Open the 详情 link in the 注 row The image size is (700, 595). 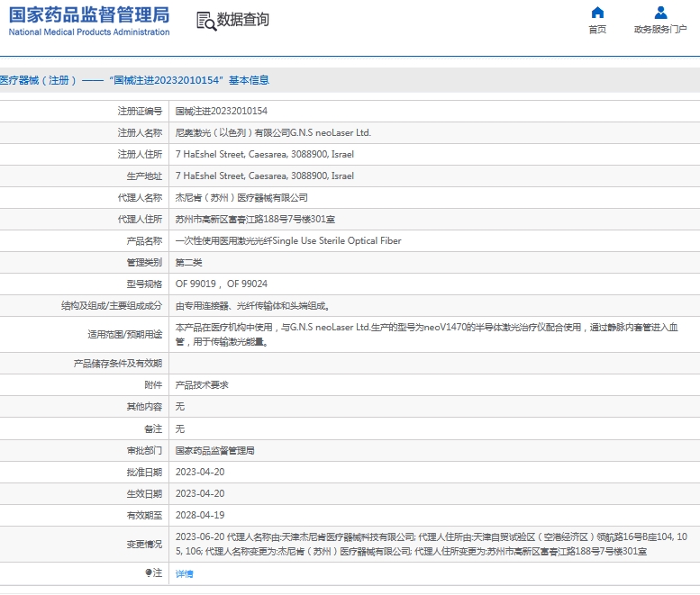(185, 573)
